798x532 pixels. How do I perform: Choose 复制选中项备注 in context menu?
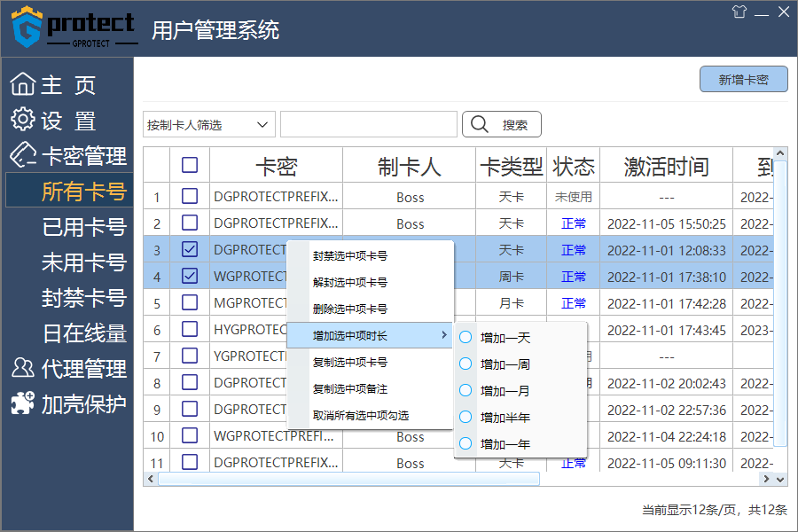click(370, 388)
